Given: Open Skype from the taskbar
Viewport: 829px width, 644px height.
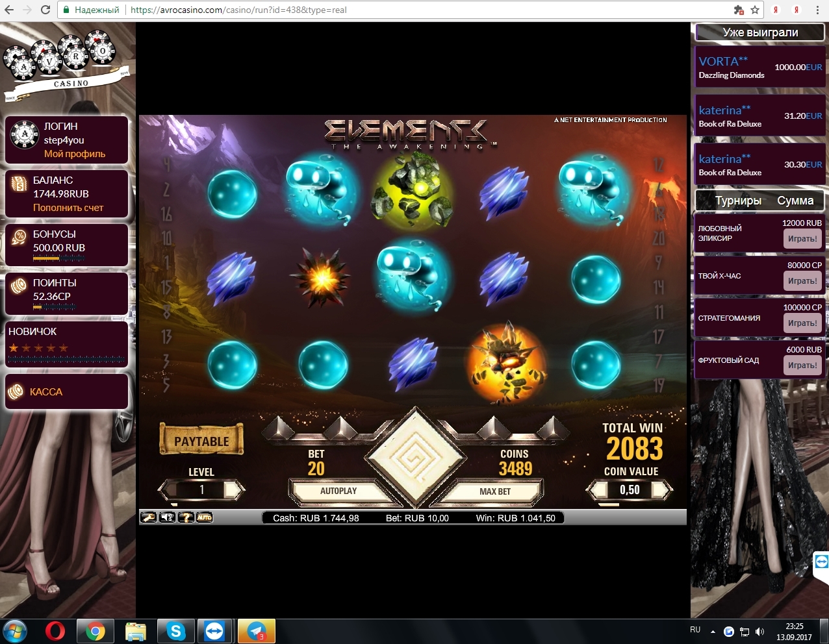Looking at the screenshot, I should (x=176, y=631).
